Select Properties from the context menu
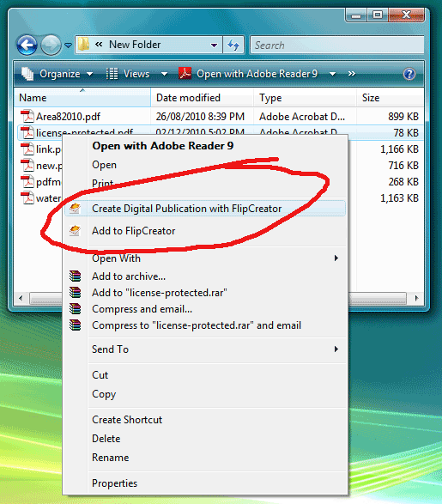 pyautogui.click(x=114, y=483)
